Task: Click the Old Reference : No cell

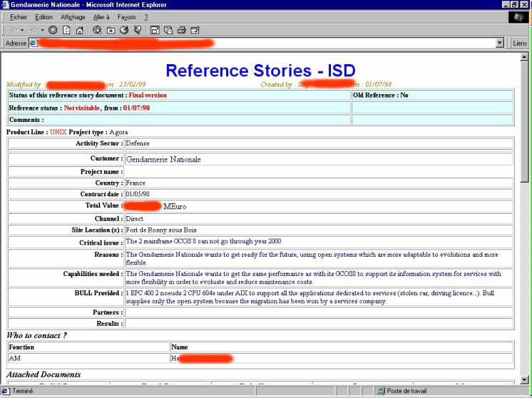Action: (433, 96)
